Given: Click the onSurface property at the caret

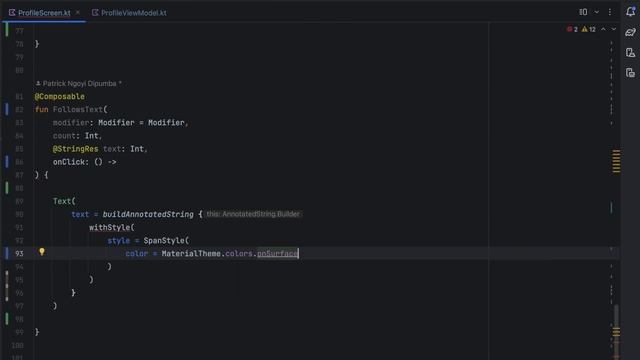Looking at the screenshot, I should [278, 253].
